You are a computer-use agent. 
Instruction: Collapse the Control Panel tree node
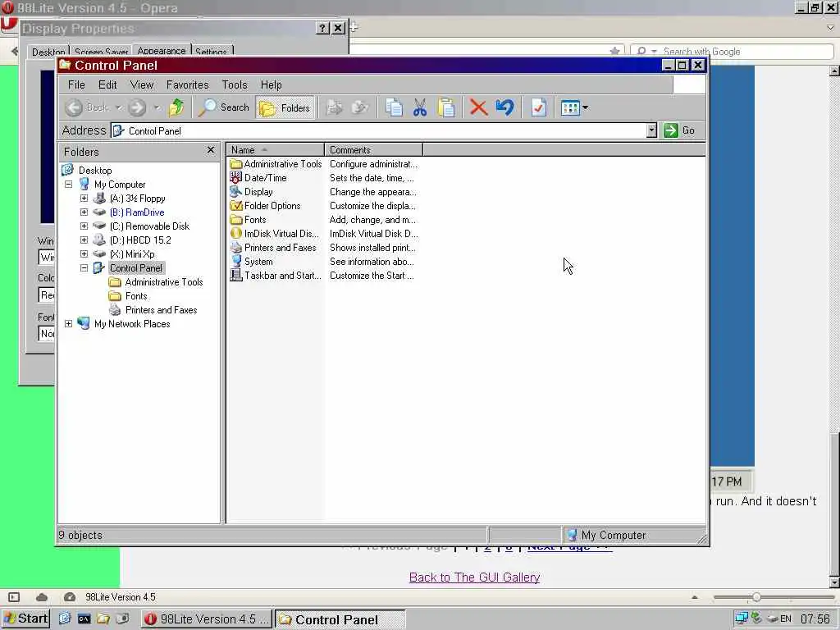point(84,268)
